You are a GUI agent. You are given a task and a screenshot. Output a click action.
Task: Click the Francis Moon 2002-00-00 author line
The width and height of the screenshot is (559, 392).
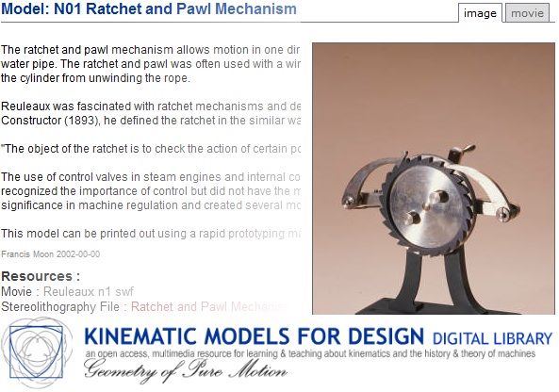(x=50, y=254)
